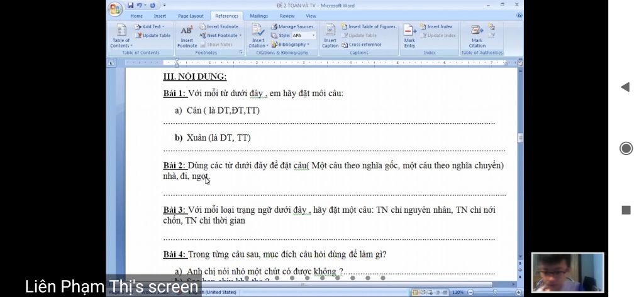Click the text "Bài 1:" in the document
The image size is (644, 297).
(x=175, y=94)
